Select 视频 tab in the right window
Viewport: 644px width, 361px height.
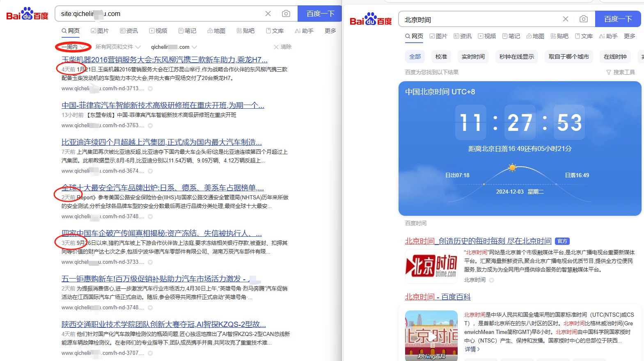[x=487, y=36]
